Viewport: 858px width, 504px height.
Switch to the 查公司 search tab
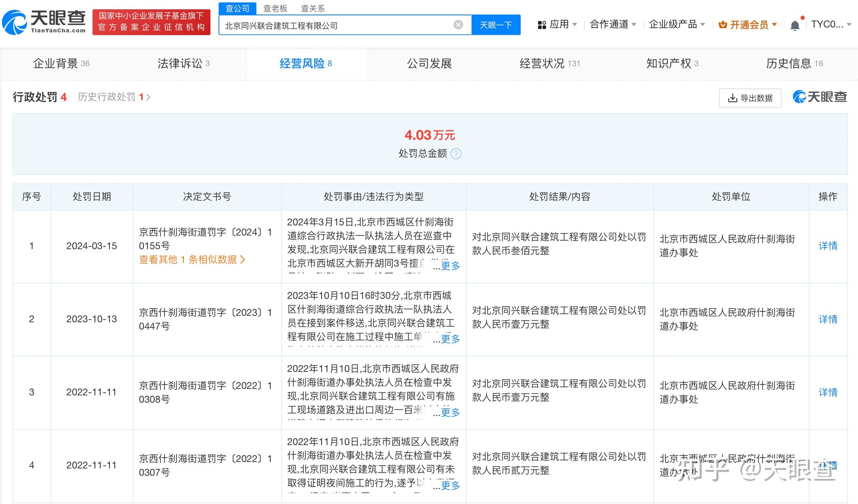tap(238, 8)
